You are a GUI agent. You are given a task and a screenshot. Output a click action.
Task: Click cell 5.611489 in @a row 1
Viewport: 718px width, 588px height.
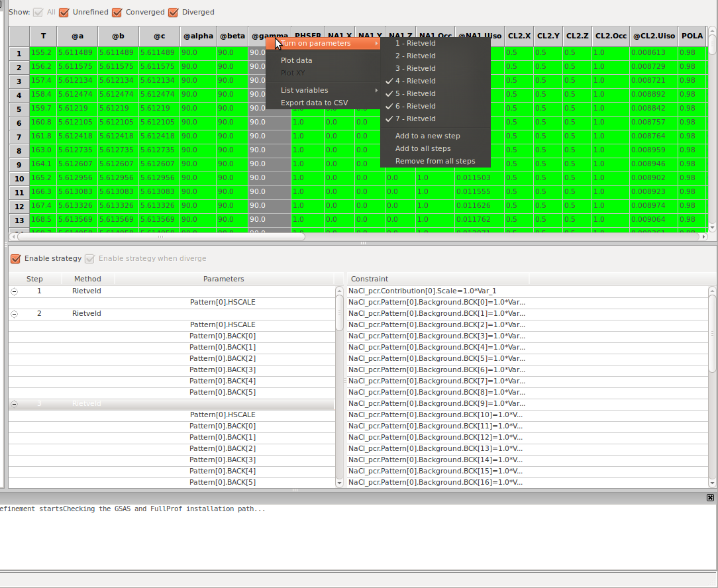77,53
